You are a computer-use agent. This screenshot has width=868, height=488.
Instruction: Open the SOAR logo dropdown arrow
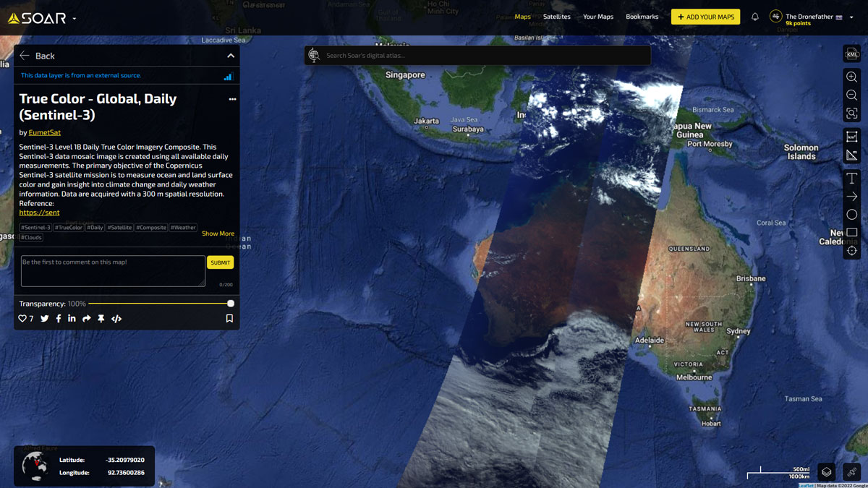[75, 18]
